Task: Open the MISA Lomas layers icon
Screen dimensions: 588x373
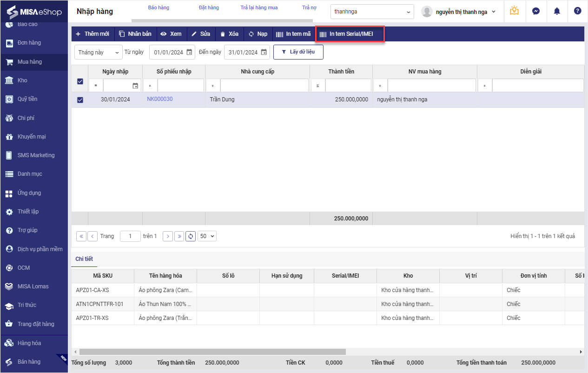Action: [x=9, y=286]
